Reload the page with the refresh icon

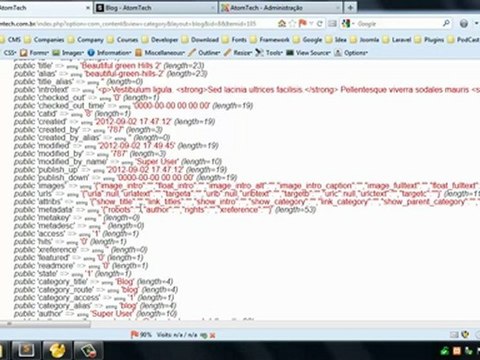point(319,24)
